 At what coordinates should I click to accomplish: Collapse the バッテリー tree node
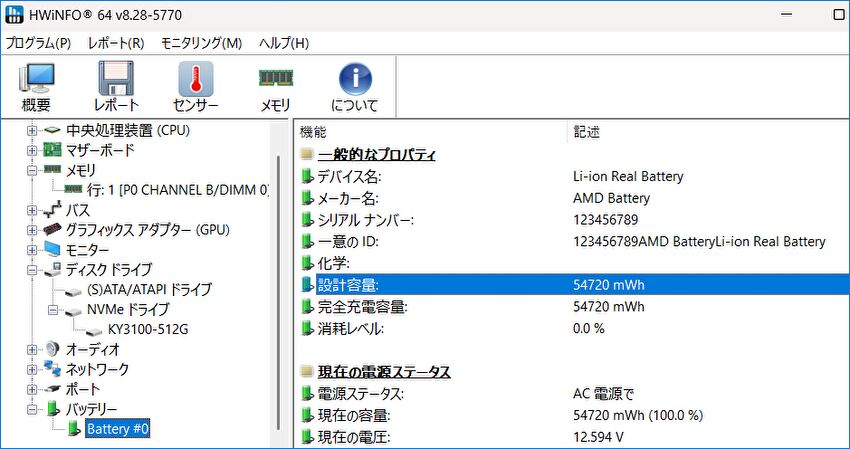[32, 409]
